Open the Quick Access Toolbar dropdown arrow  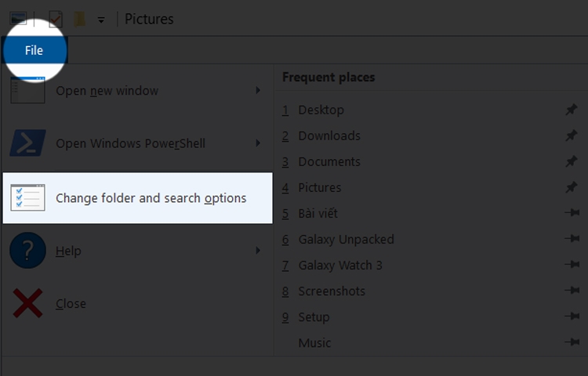(x=101, y=20)
